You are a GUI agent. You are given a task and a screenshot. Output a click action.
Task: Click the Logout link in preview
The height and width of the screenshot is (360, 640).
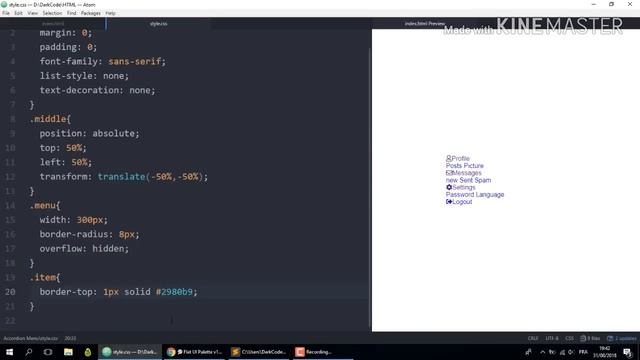462,202
